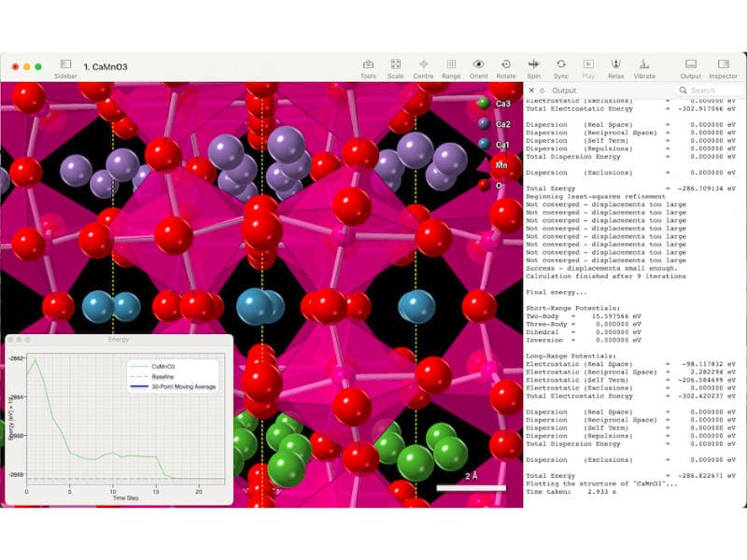
Task: Click the search magnifier icon
Action: [684, 90]
